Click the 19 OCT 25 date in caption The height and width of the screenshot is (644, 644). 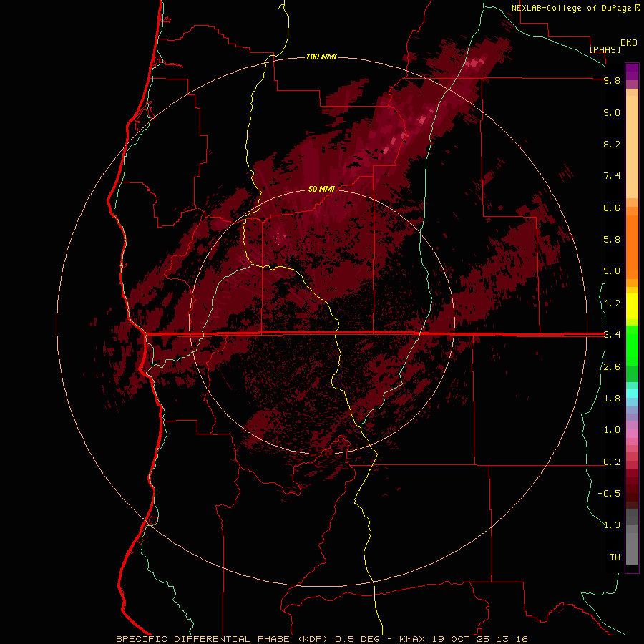[460, 639]
